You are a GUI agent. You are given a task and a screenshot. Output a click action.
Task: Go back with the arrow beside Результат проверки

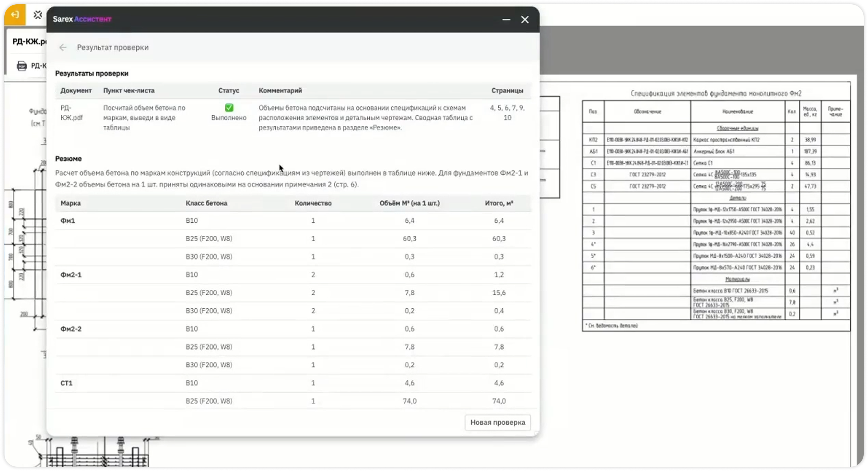[63, 47]
